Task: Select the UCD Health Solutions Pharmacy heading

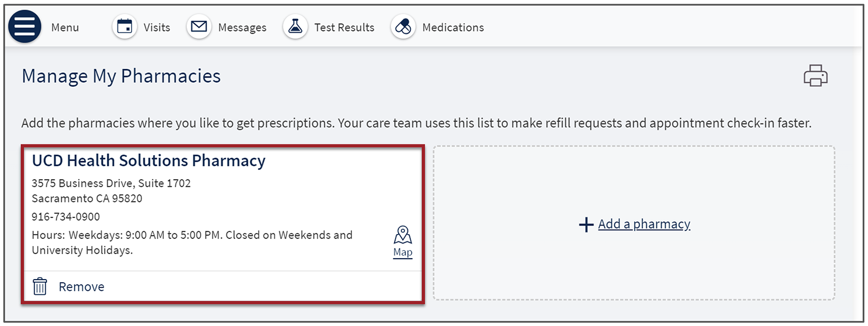Action: click(149, 161)
